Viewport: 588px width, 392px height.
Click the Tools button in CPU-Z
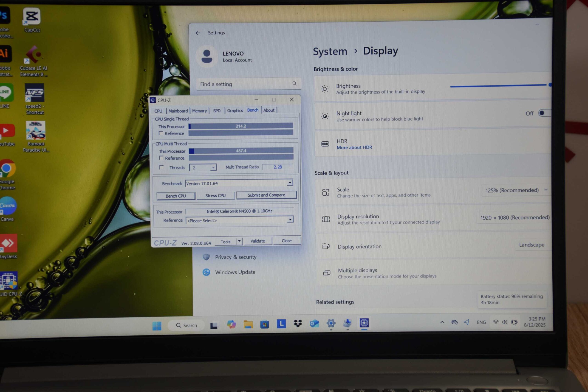(x=225, y=242)
